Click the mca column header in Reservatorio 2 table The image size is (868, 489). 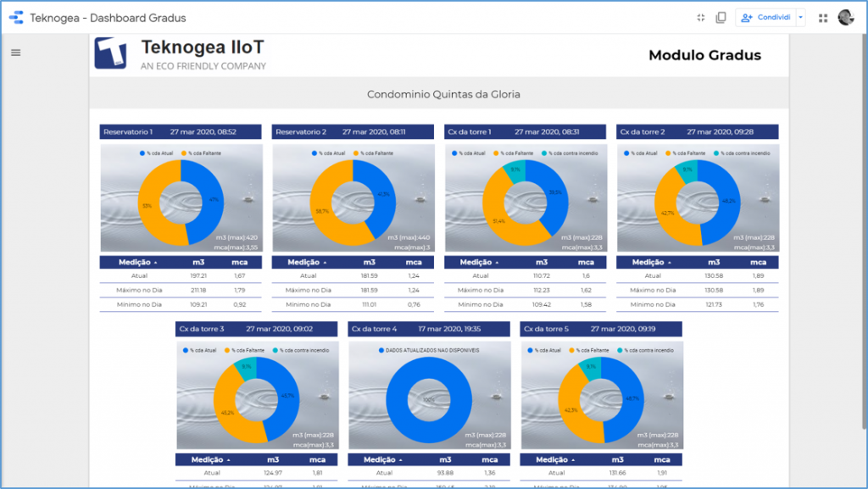(x=414, y=262)
